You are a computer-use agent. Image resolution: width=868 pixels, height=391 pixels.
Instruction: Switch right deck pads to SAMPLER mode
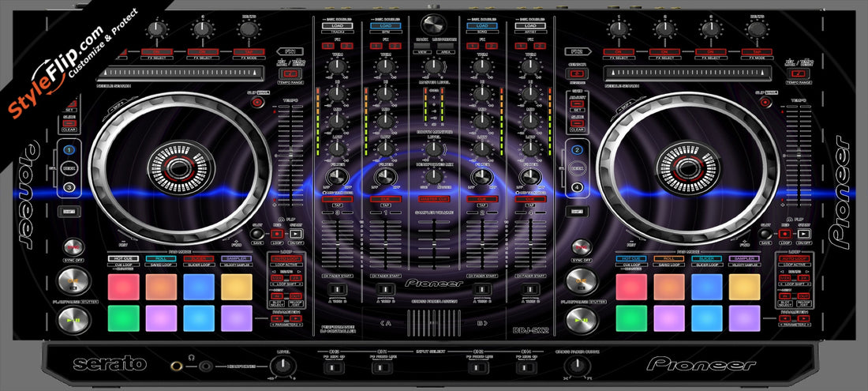(745, 258)
